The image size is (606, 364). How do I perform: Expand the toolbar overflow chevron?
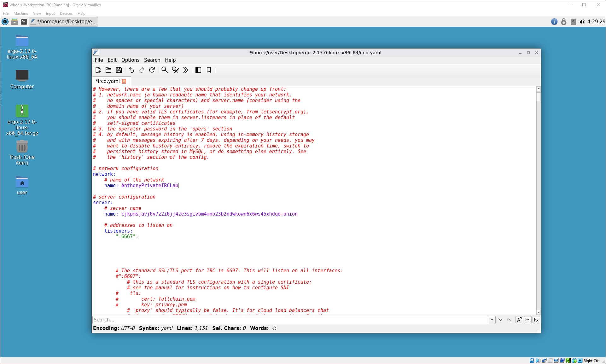pos(186,70)
